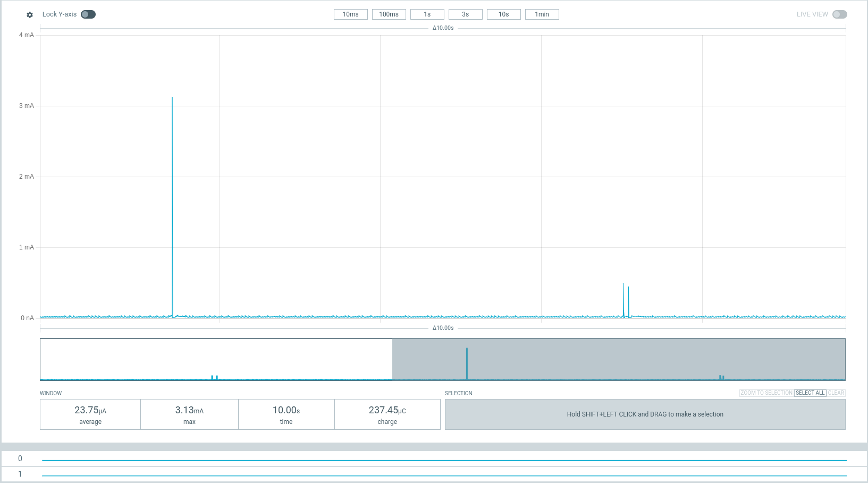This screenshot has width=868, height=483.
Task: Select the 100ms time window
Action: 389,14
